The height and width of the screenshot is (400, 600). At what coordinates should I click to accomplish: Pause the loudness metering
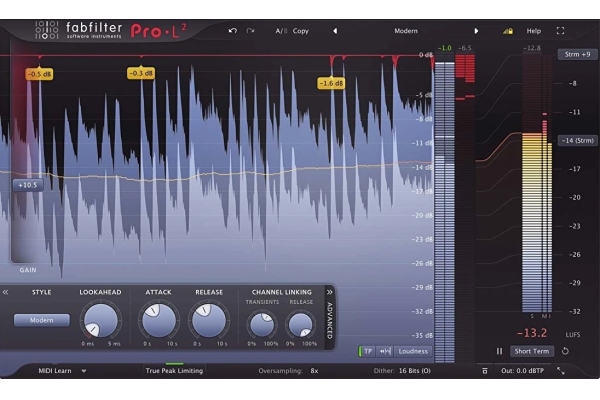[x=499, y=351]
